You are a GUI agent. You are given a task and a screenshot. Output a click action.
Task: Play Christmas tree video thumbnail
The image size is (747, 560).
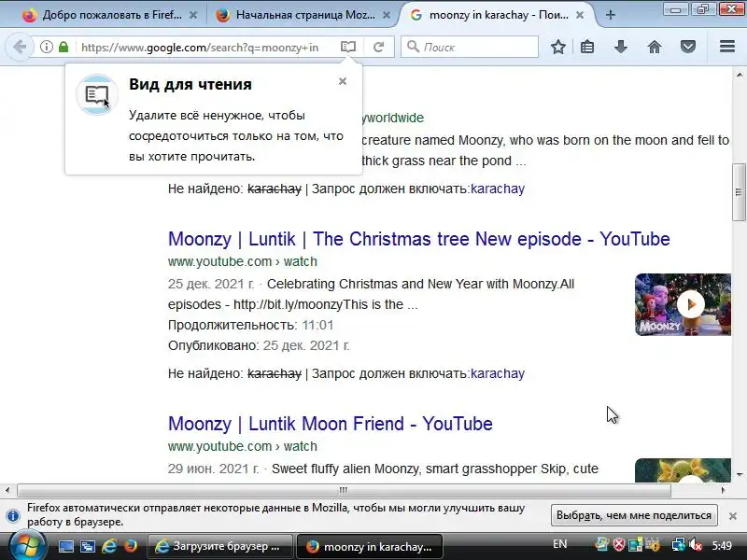click(683, 304)
